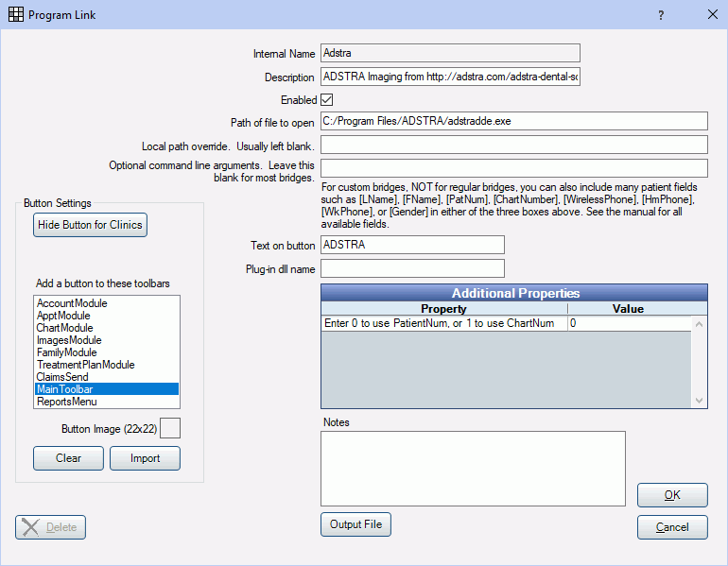Screen dimensions: 728x566
Task: Click the Plug-in dll name field
Action: [x=412, y=268]
